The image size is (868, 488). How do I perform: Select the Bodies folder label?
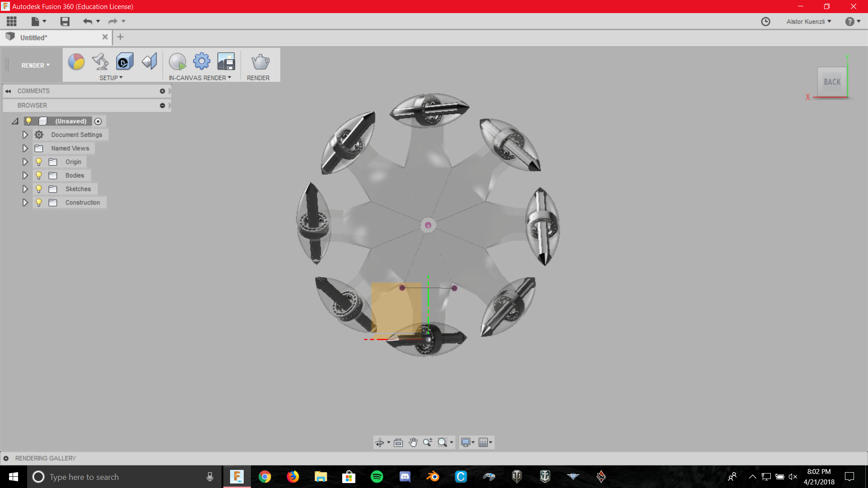tap(75, 175)
